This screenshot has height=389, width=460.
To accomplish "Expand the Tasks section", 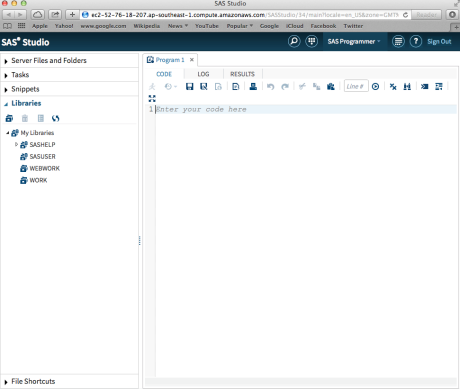I will (69, 75).
